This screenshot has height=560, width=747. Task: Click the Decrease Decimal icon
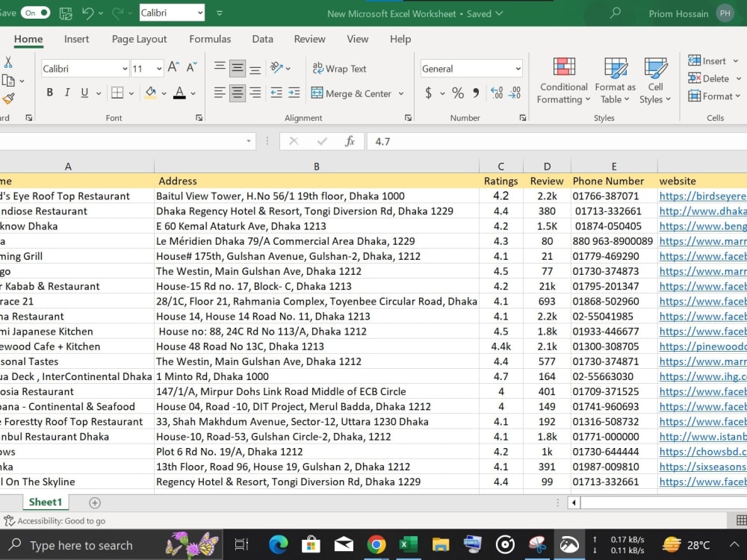tap(515, 93)
